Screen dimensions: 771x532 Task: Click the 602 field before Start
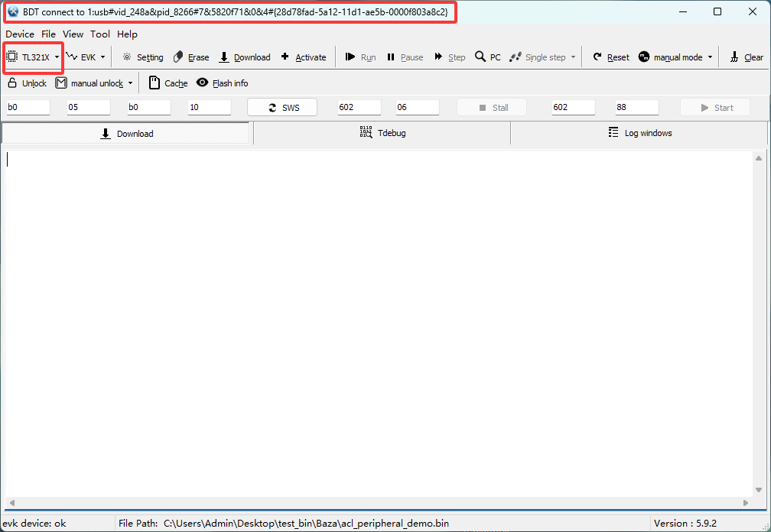(574, 107)
